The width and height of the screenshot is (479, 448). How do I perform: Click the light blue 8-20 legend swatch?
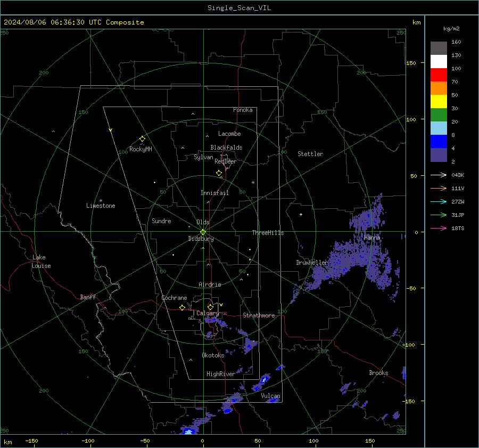pos(439,128)
